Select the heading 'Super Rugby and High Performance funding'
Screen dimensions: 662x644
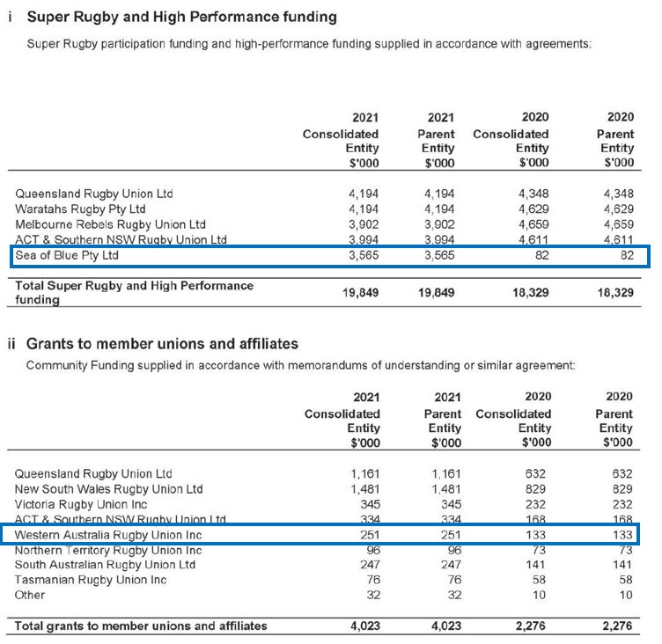tap(181, 18)
